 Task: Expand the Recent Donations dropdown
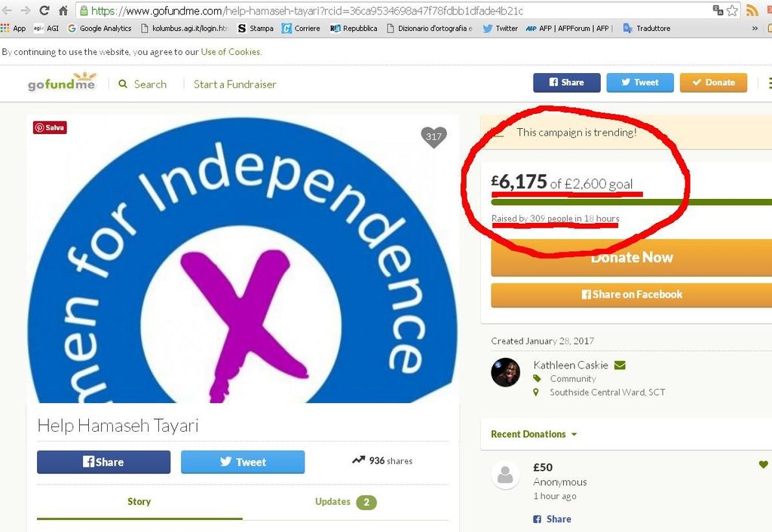tap(534, 434)
